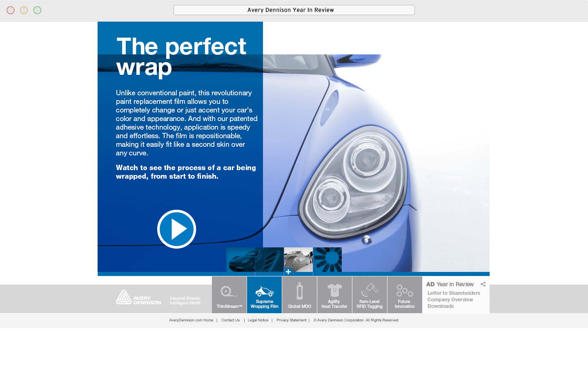Viewport: 588px width, 368px height.
Task: Read the Privacy Statement
Action: coord(291,320)
